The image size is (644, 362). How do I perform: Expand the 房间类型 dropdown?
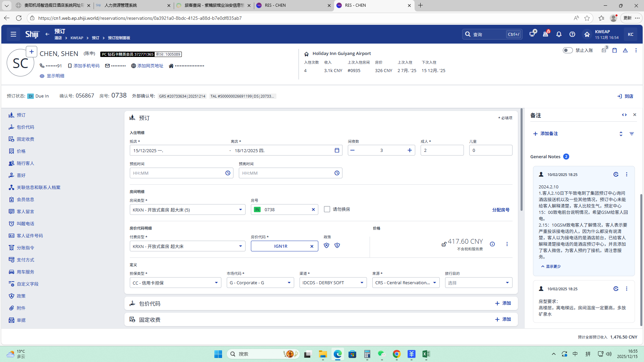pyautogui.click(x=240, y=210)
